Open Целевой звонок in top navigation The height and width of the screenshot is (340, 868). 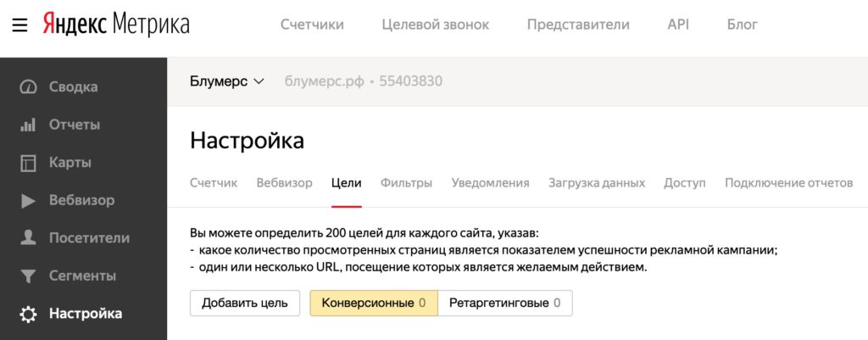point(436,25)
